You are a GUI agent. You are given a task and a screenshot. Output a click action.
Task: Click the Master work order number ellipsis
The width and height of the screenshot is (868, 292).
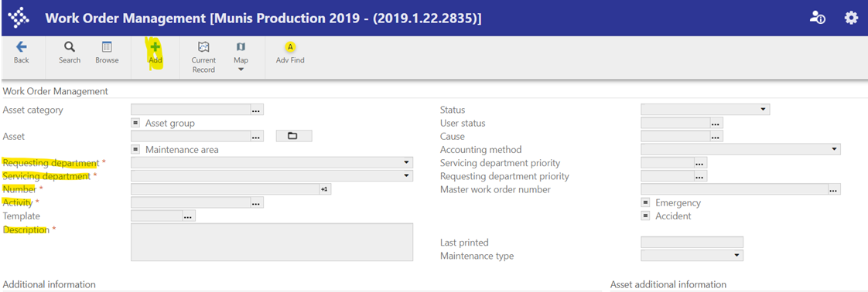(x=834, y=189)
